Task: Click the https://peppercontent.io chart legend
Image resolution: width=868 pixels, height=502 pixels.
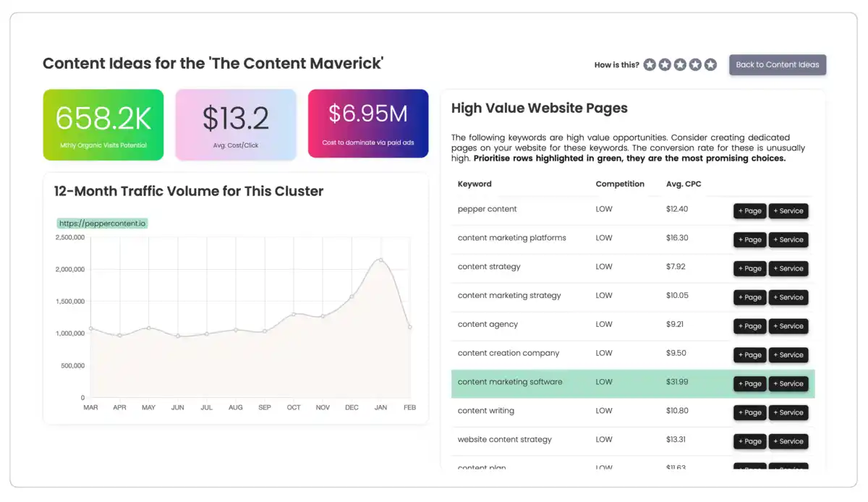Action: point(102,224)
